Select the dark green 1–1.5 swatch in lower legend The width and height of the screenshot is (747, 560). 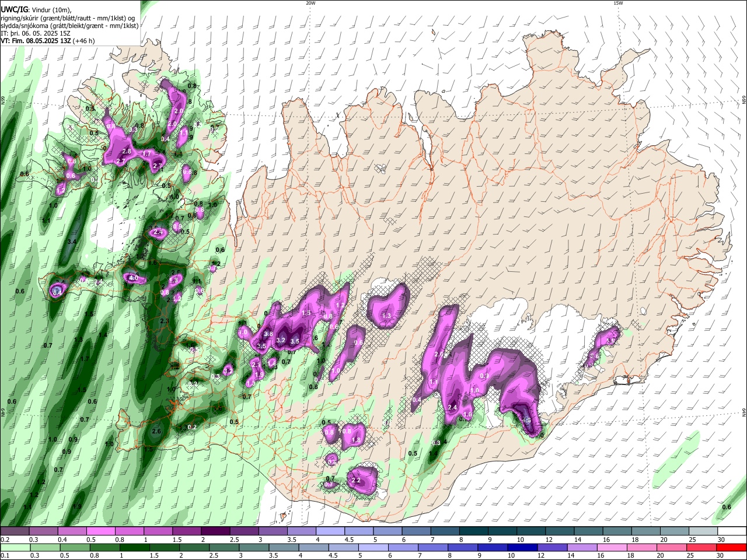pyautogui.click(x=135, y=547)
